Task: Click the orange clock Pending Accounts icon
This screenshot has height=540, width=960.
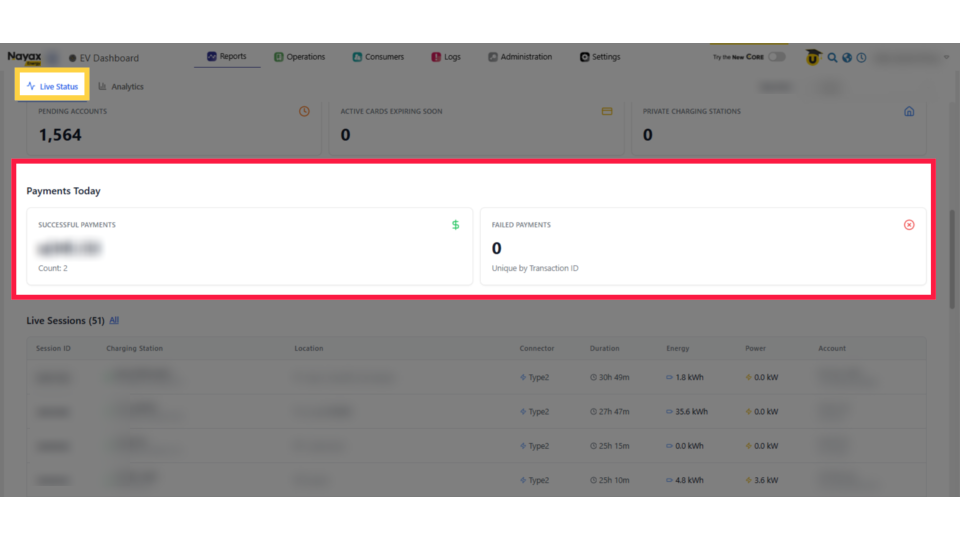Action: coord(305,112)
